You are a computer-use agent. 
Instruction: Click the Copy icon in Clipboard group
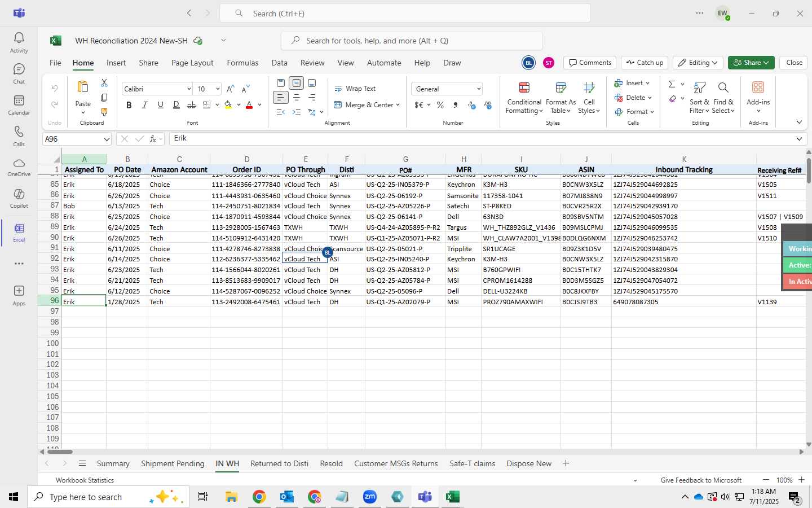(104, 98)
